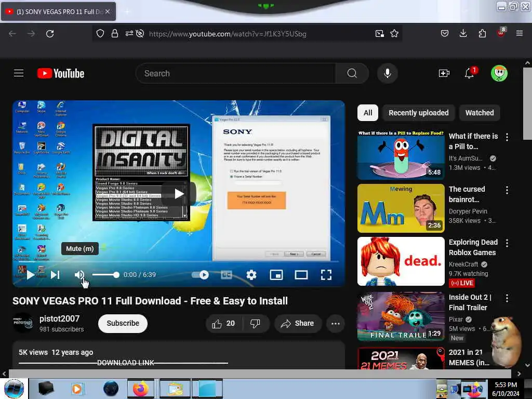
Task: Enter full screen mode
Action: coord(326,275)
